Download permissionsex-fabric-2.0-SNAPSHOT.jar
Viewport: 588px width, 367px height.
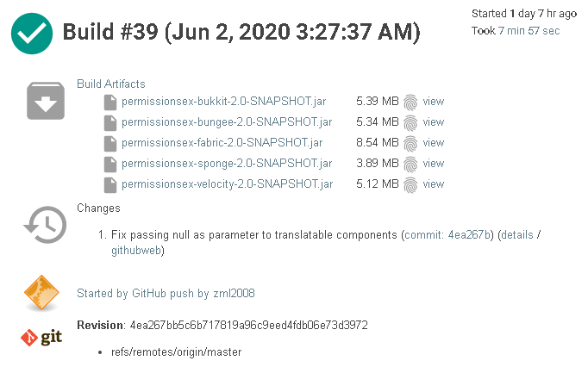click(222, 143)
